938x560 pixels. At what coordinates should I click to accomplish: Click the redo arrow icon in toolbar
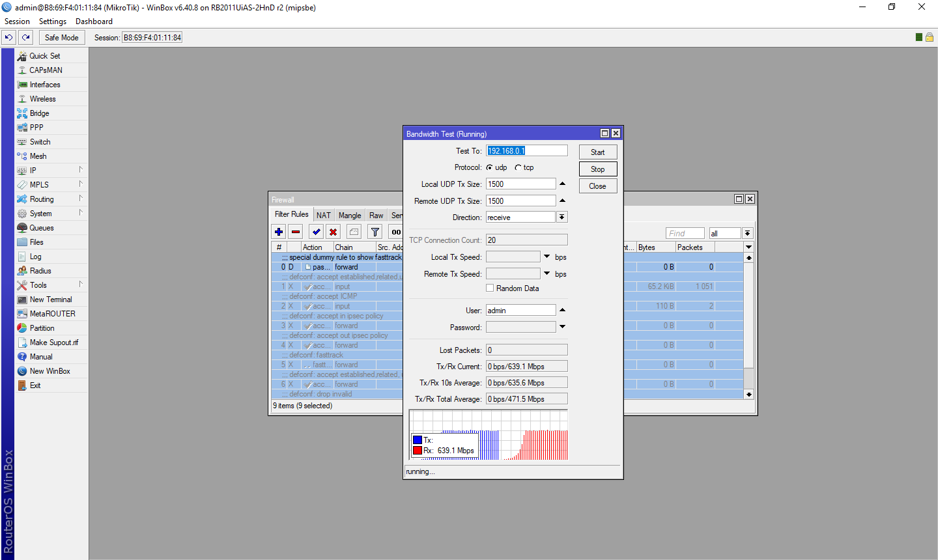click(x=26, y=37)
